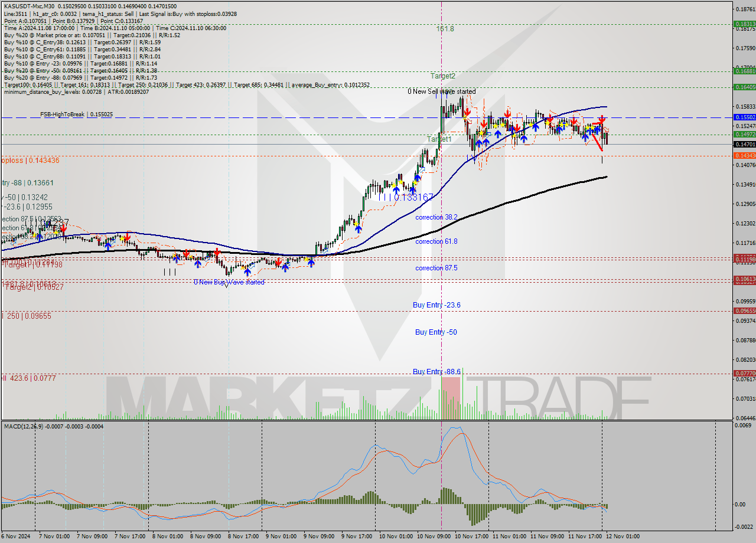Click the '8 Nov 09:00' time label
This screenshot has height=543, width=756.
pos(206,536)
